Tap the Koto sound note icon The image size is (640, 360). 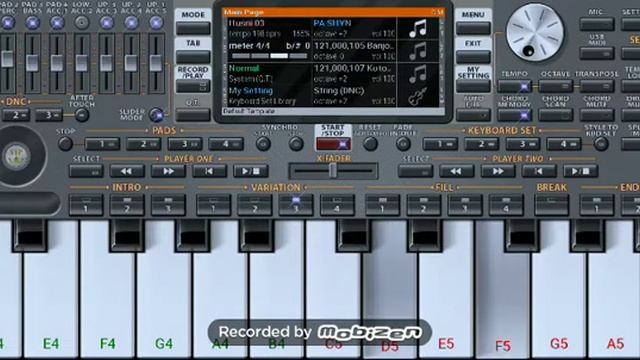[418, 73]
